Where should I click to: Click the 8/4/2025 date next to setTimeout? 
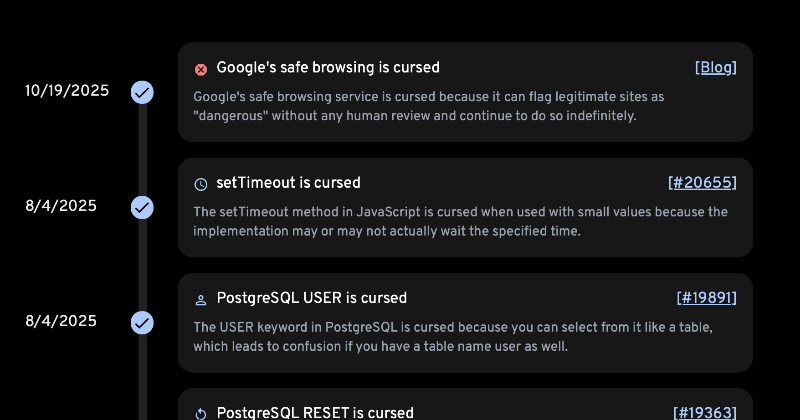pos(61,205)
